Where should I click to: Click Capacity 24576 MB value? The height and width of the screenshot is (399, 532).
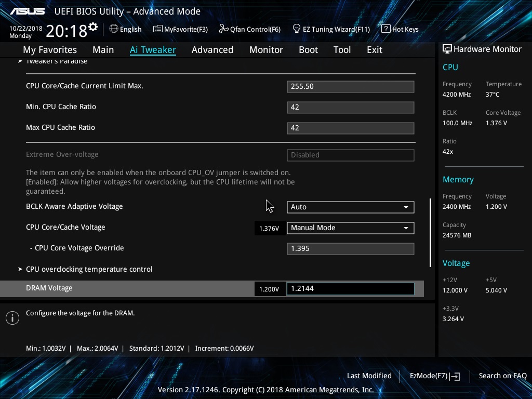[457, 235]
